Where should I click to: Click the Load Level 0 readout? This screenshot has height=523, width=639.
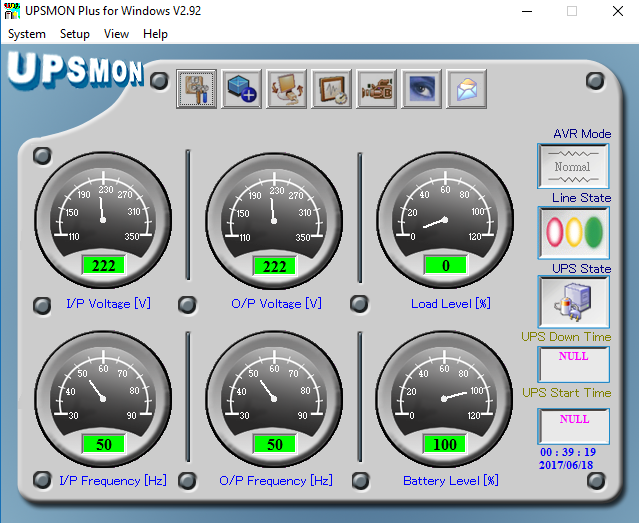pyautogui.click(x=445, y=265)
